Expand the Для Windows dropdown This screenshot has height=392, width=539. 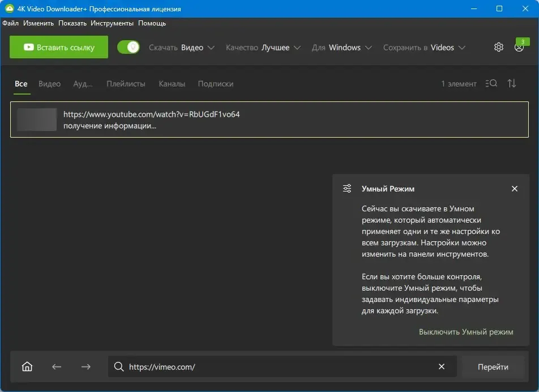click(x=342, y=48)
